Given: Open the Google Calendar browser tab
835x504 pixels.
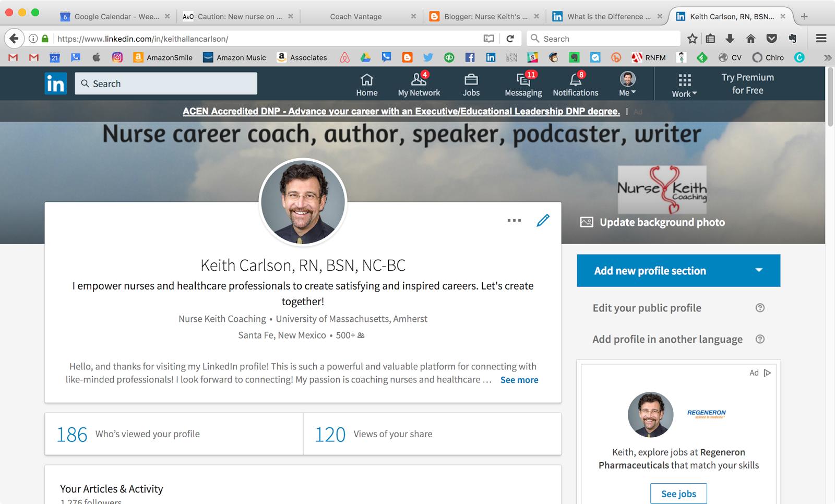Looking at the screenshot, I should pyautogui.click(x=115, y=16).
